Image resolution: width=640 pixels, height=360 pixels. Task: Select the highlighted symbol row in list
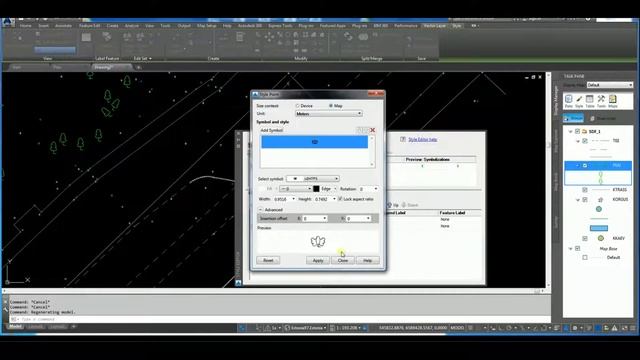pyautogui.click(x=314, y=142)
